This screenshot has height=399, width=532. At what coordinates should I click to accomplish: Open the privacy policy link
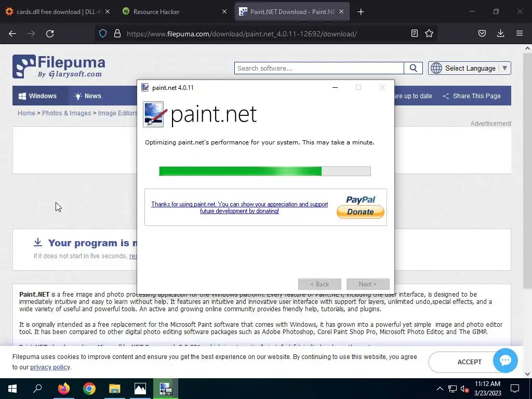coord(50,367)
